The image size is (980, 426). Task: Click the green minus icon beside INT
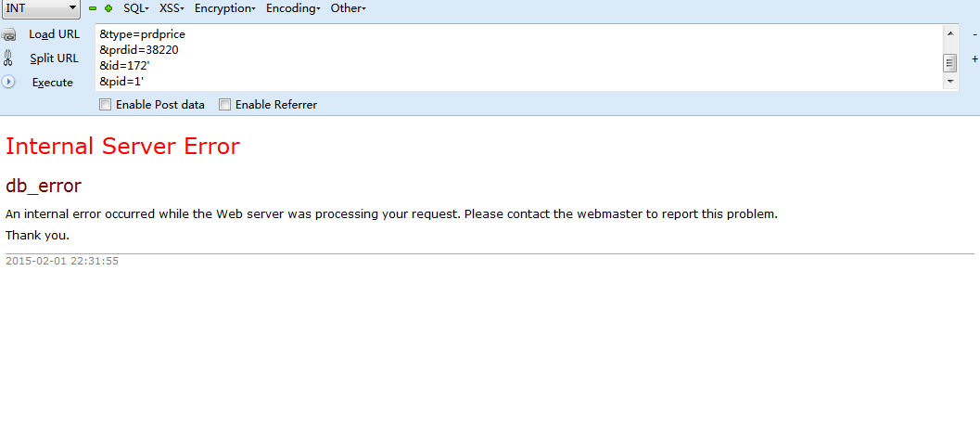tap(93, 8)
